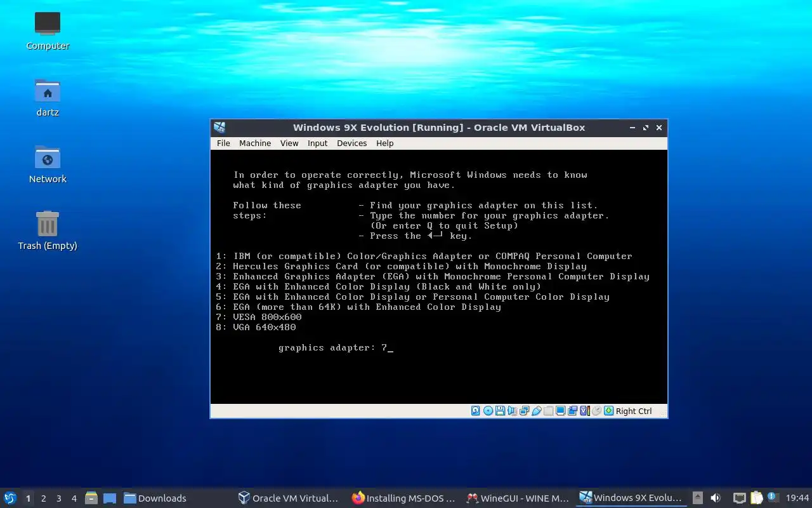Click the hard disk activity indicator
The width and height of the screenshot is (812, 508).
(476, 411)
